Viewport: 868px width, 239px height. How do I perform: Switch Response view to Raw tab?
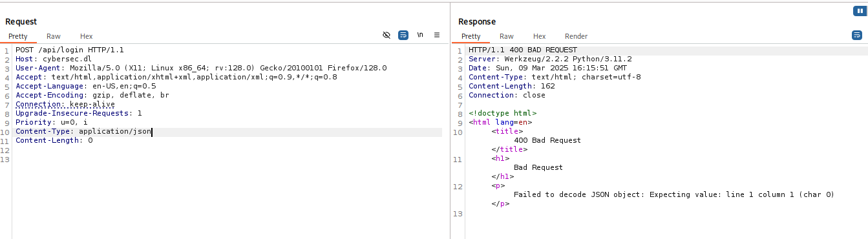pos(507,37)
